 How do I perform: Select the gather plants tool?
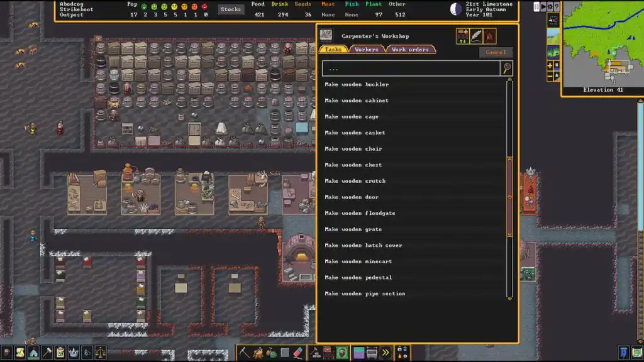click(x=272, y=353)
